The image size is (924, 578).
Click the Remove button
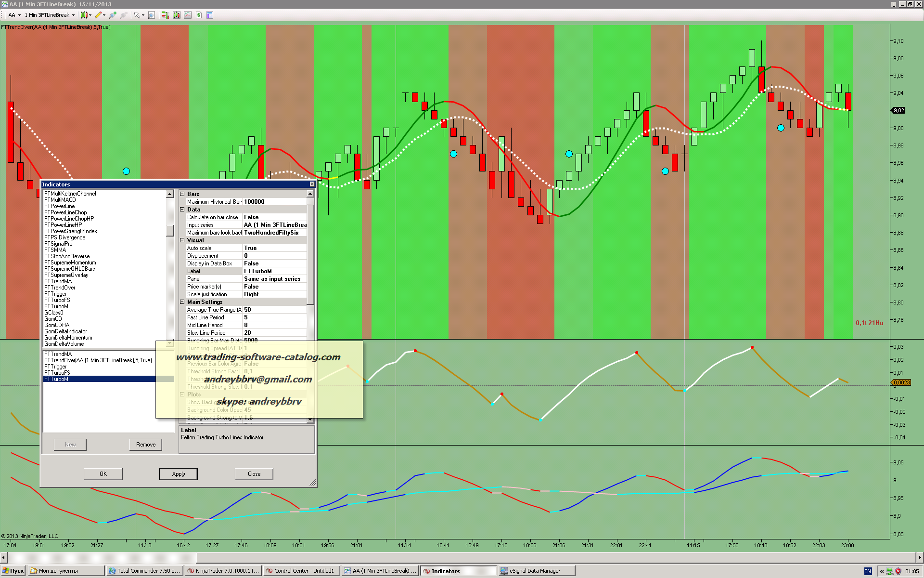(145, 445)
